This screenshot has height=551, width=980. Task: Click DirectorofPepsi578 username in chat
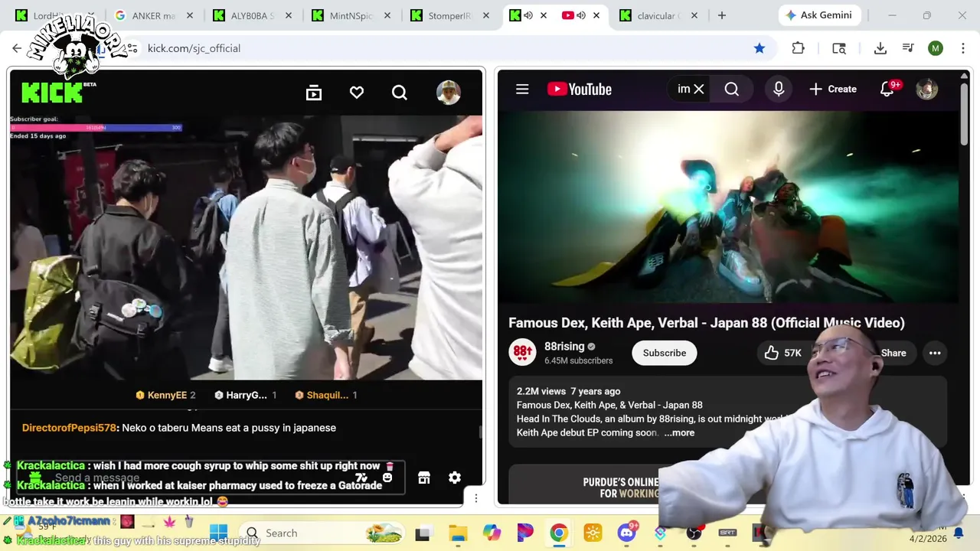pos(69,428)
